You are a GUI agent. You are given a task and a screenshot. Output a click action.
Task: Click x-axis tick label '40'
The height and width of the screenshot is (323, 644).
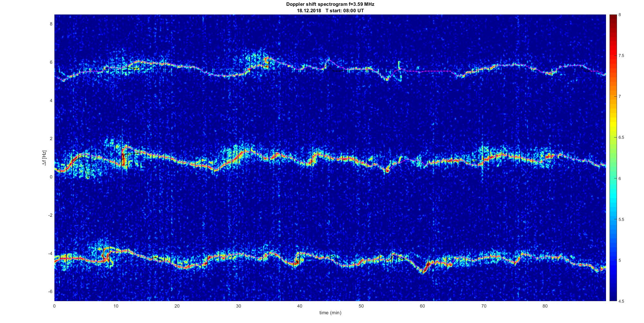pos(300,306)
